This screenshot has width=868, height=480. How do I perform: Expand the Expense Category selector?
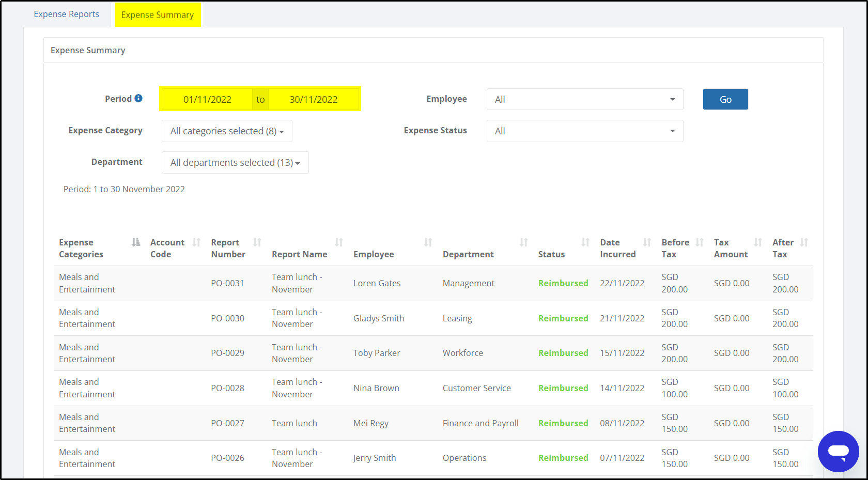click(x=227, y=131)
